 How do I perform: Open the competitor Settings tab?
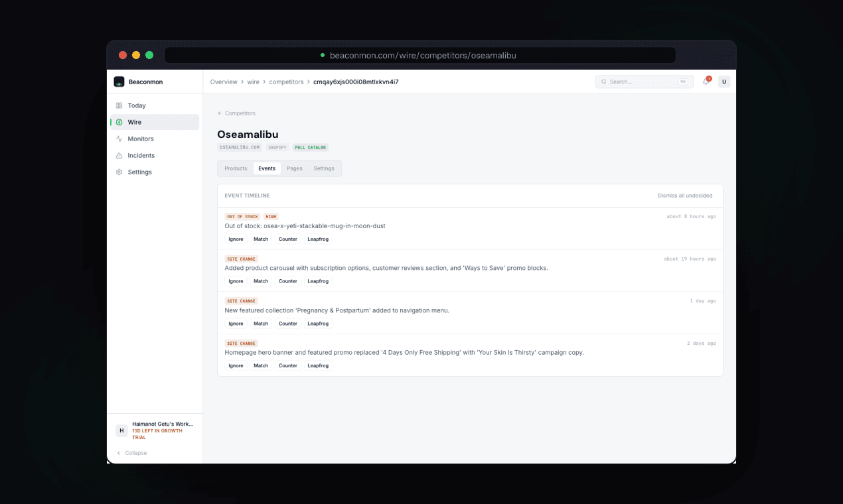coord(324,168)
